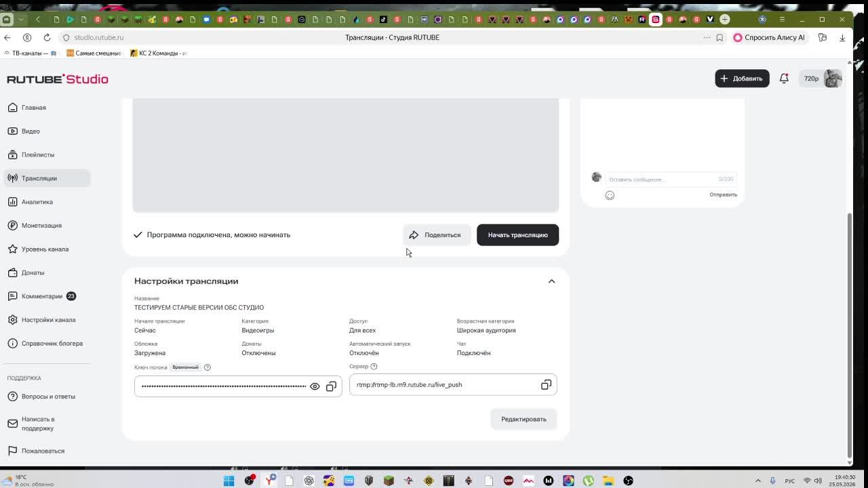
Task: Click the studio.rutube.ru address bar
Action: [x=99, y=37]
